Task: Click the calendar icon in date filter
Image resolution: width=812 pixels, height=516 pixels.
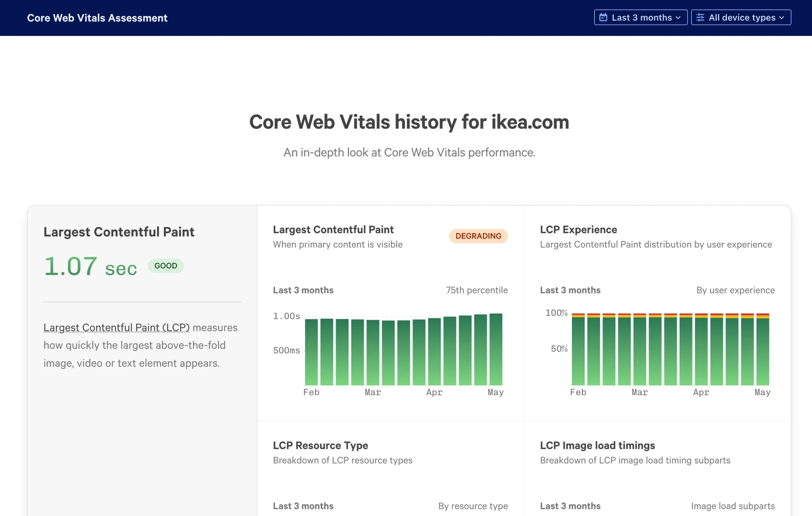Action: (603, 17)
